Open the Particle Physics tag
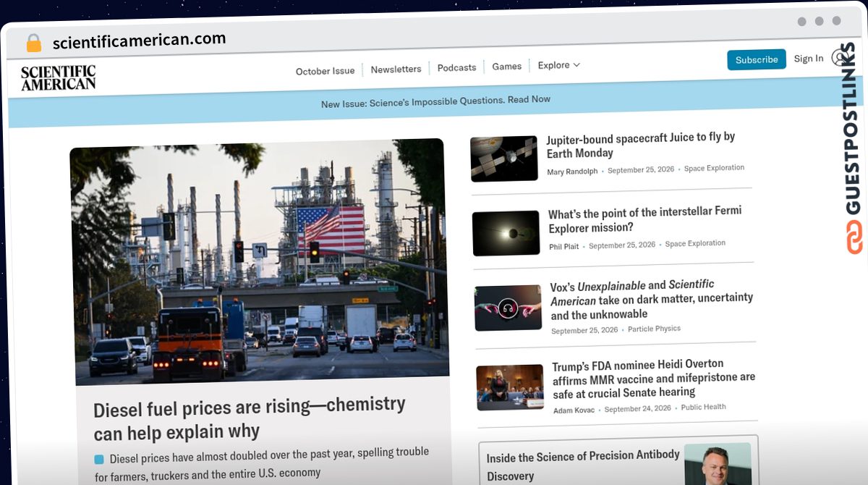The width and height of the screenshot is (868, 485). 654,329
